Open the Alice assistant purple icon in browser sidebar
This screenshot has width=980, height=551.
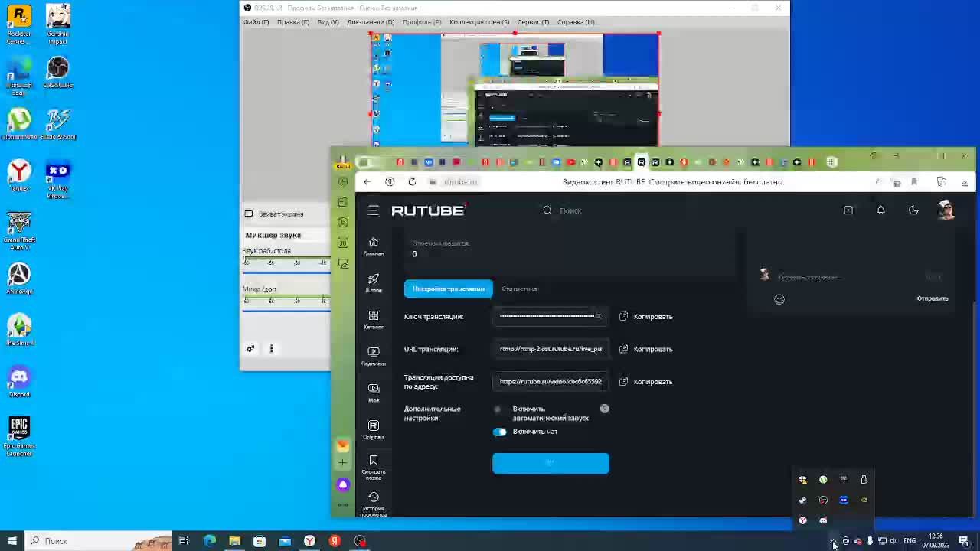point(343,484)
